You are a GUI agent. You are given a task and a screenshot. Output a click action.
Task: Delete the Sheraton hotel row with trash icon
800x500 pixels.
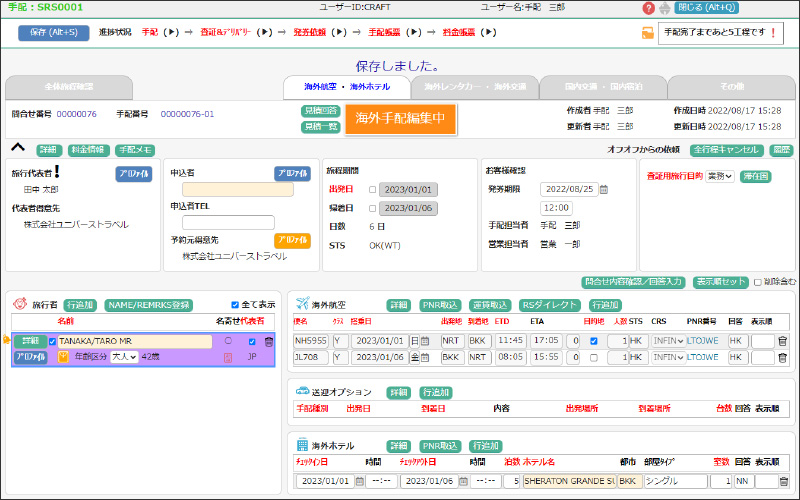pos(782,481)
